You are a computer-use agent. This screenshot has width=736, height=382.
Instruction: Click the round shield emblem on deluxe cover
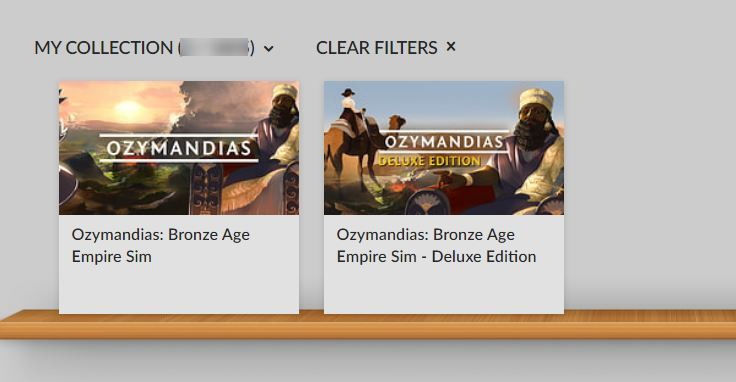tap(427, 204)
